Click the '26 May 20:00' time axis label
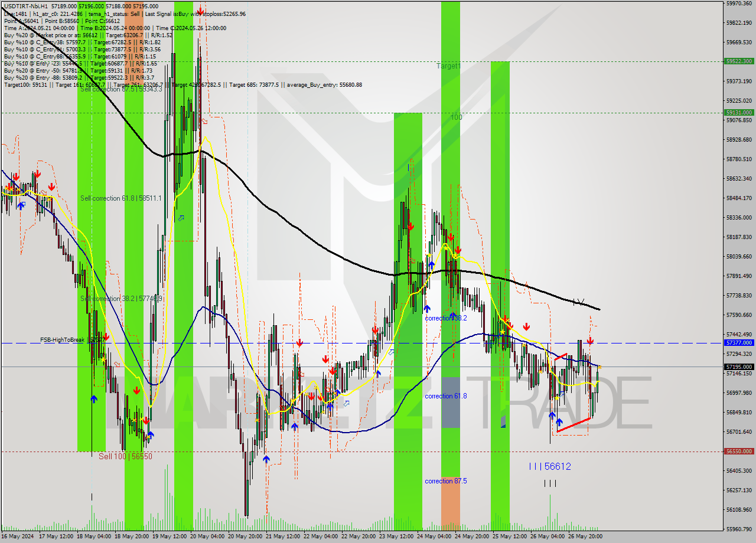The image size is (756, 543). 585,536
